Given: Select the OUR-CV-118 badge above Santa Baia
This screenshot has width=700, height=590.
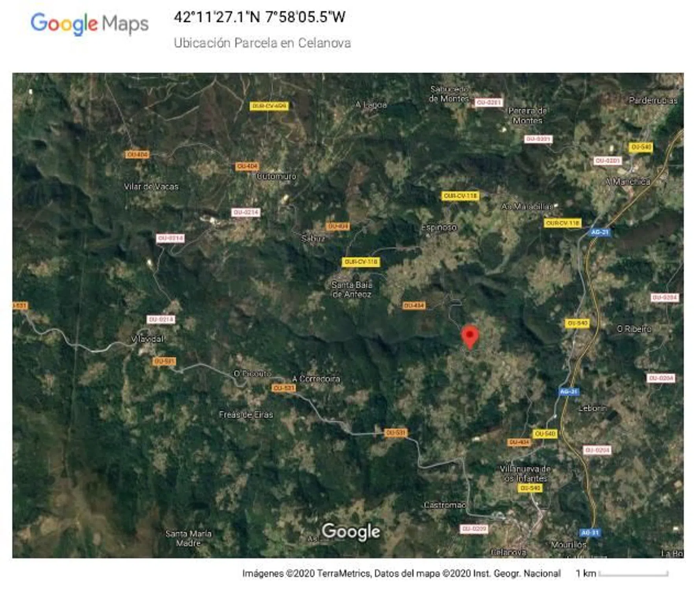Looking at the screenshot, I should (x=361, y=262).
